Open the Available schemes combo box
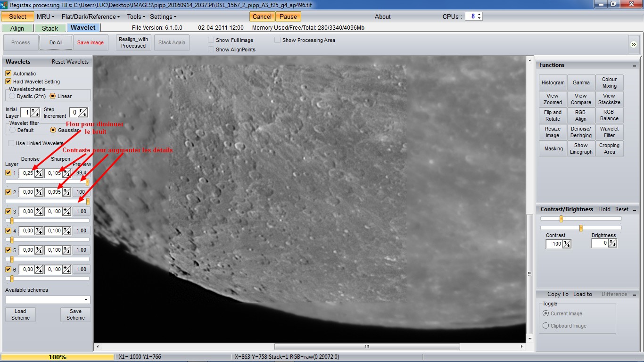This screenshot has height=362, width=644. [x=48, y=300]
